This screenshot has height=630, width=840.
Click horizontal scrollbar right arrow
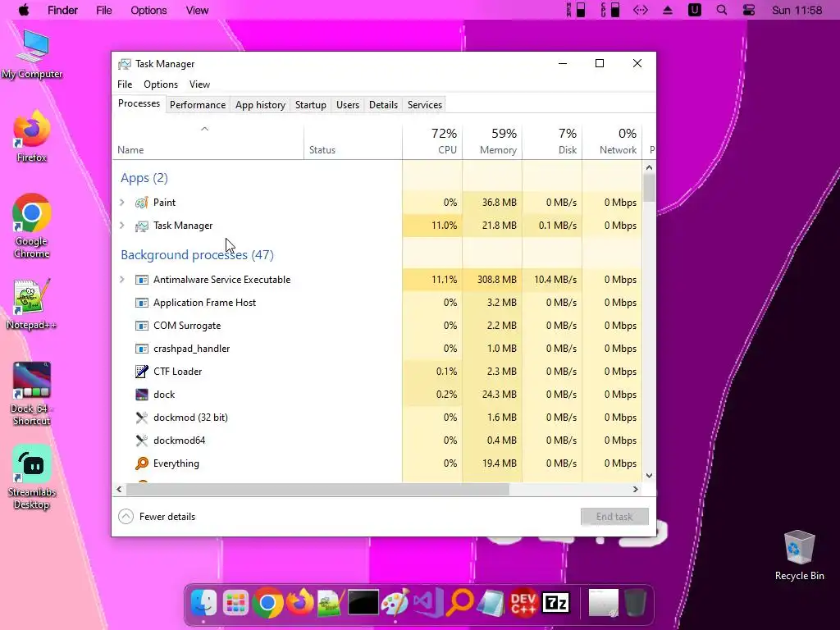(x=636, y=489)
